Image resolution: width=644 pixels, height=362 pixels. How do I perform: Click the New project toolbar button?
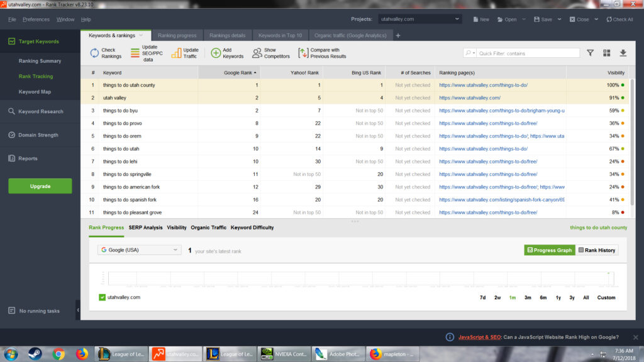(481, 19)
